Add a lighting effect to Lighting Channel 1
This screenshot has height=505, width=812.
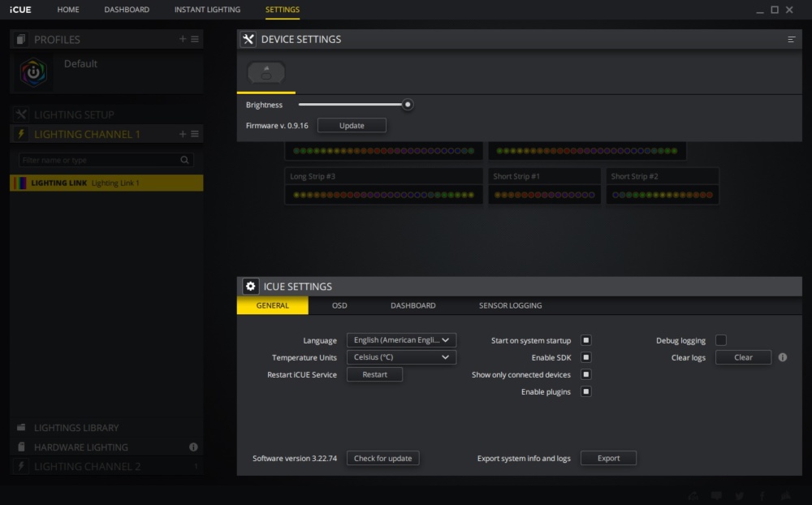point(182,134)
